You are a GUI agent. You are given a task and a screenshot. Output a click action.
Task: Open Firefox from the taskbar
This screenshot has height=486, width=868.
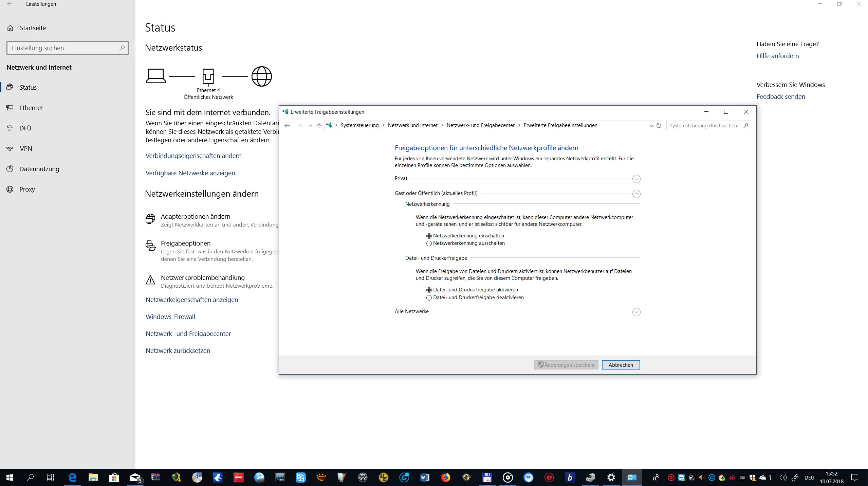pyautogui.click(x=445, y=478)
